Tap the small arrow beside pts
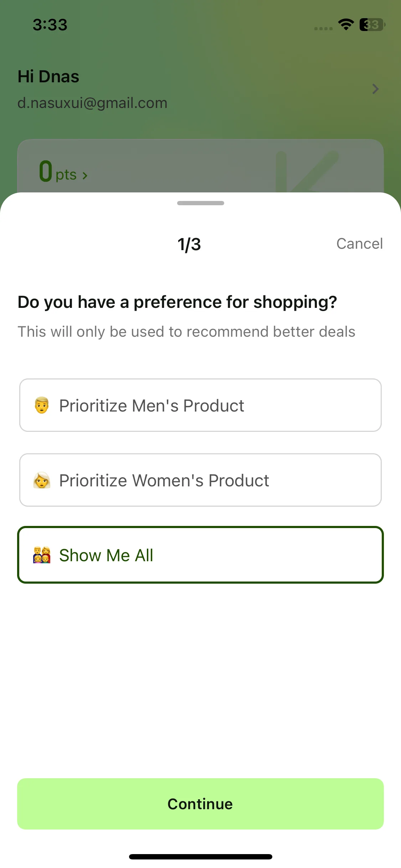The width and height of the screenshot is (401, 868). (85, 176)
